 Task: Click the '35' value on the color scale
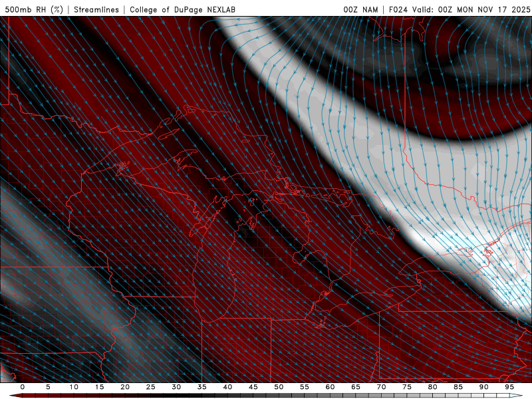click(x=202, y=387)
